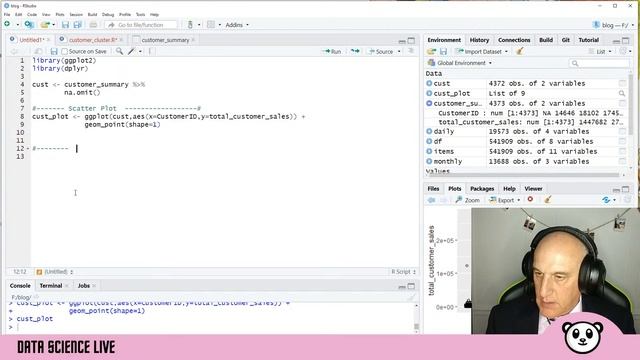This screenshot has width=640, height=360.
Task: Open the Git tab
Action: 565,40
